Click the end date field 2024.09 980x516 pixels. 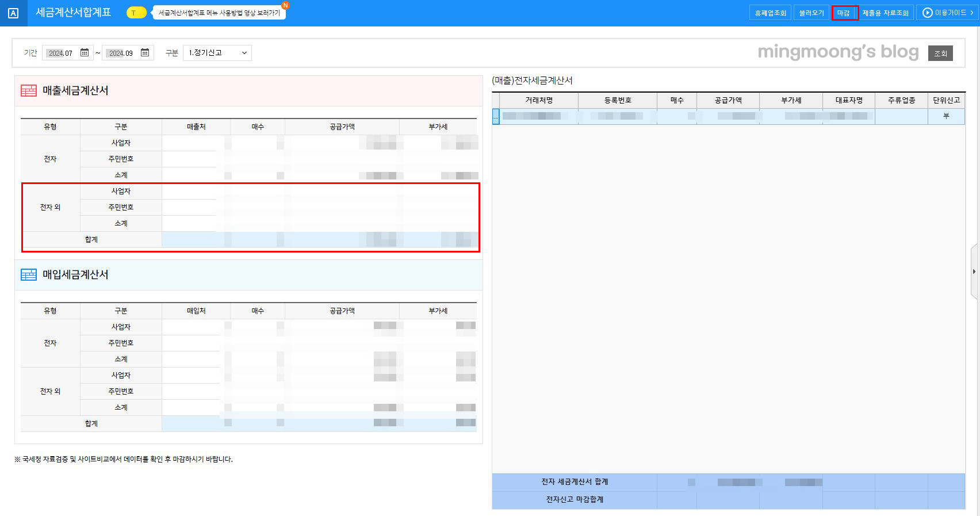(x=121, y=53)
